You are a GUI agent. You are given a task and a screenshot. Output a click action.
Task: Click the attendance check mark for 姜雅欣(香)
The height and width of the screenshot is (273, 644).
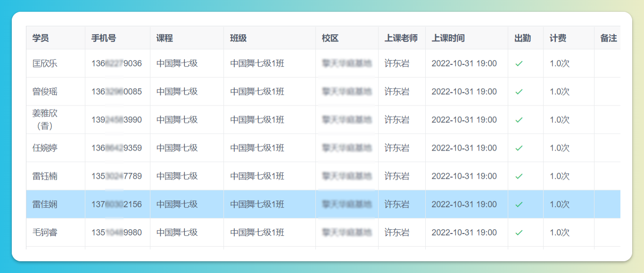(x=519, y=120)
